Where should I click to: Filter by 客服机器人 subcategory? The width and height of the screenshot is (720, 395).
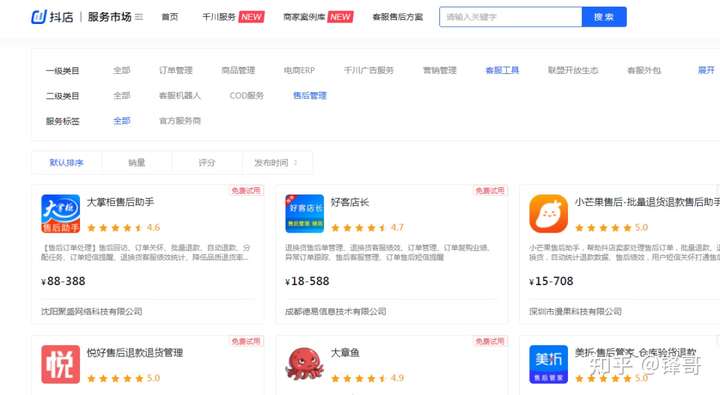180,96
